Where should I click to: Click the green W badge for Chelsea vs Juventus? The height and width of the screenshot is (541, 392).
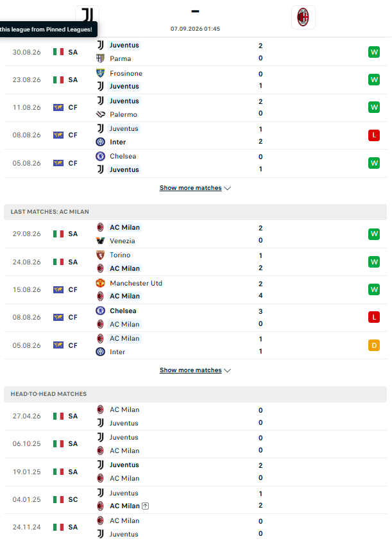(374, 163)
